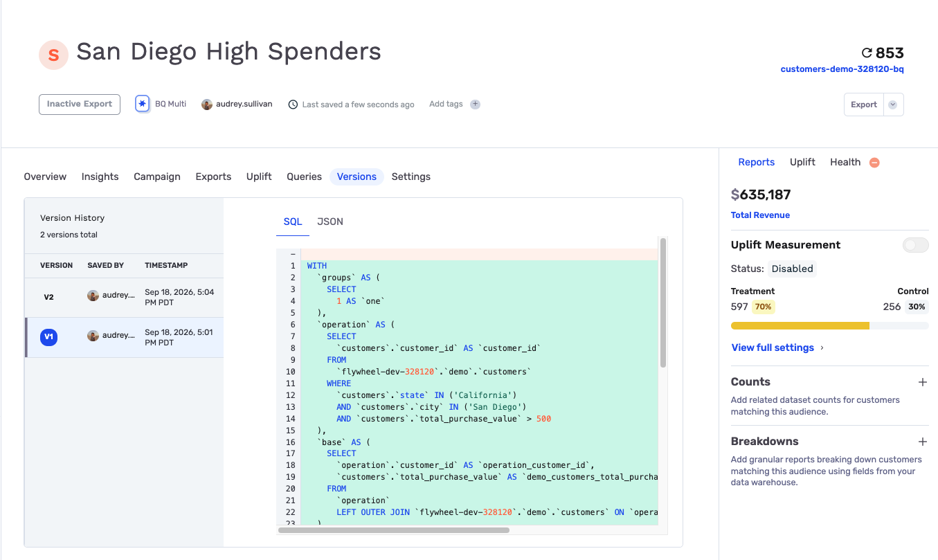Click the plus icon next to Add tags

pyautogui.click(x=475, y=105)
